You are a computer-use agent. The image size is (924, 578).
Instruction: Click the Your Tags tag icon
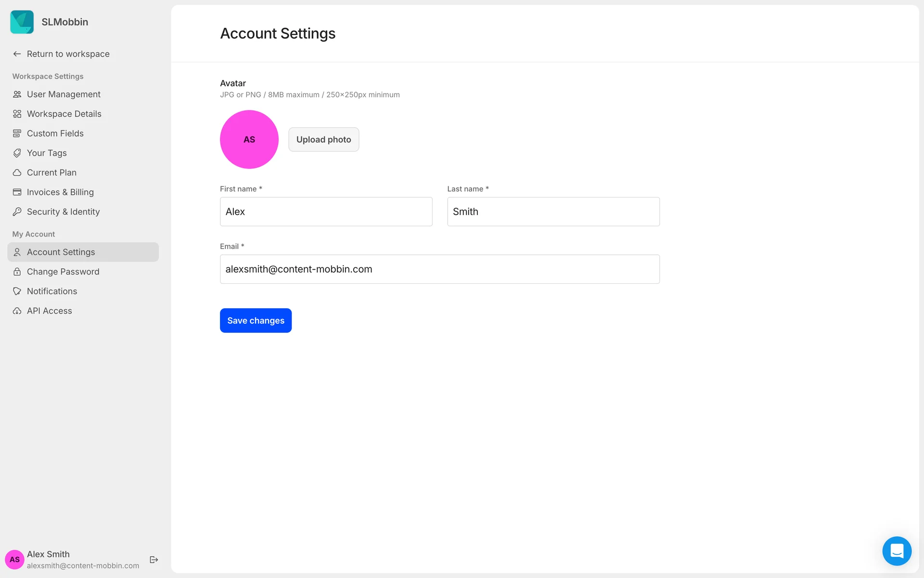click(x=17, y=153)
